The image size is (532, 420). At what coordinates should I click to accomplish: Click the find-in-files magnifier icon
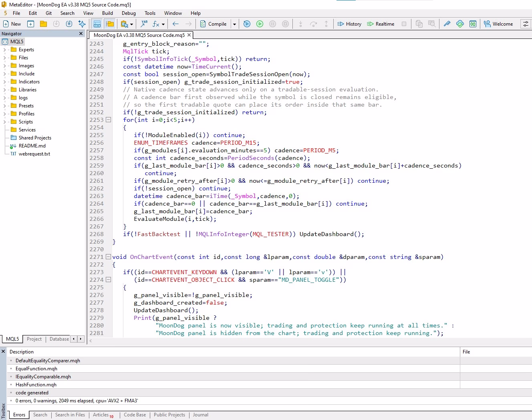[432, 24]
